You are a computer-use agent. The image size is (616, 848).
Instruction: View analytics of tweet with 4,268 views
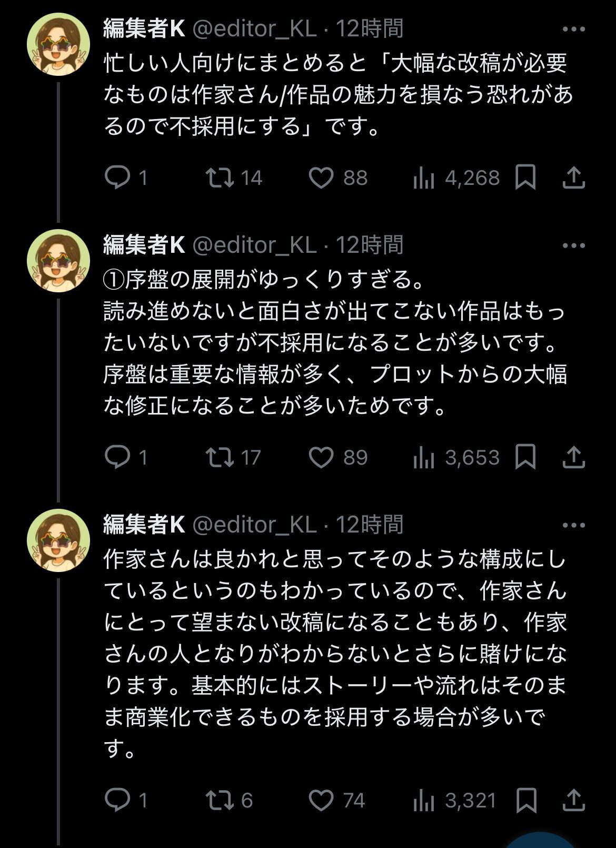coord(424,178)
